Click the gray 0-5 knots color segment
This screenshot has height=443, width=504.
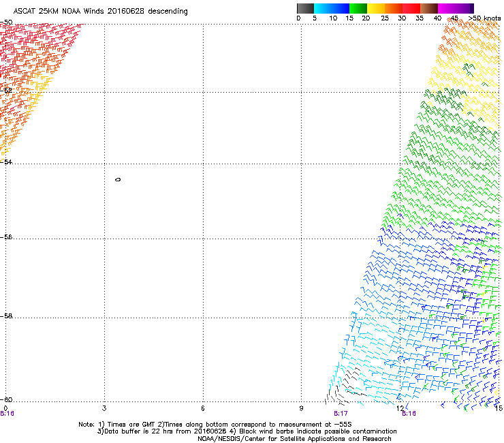coord(305,8)
